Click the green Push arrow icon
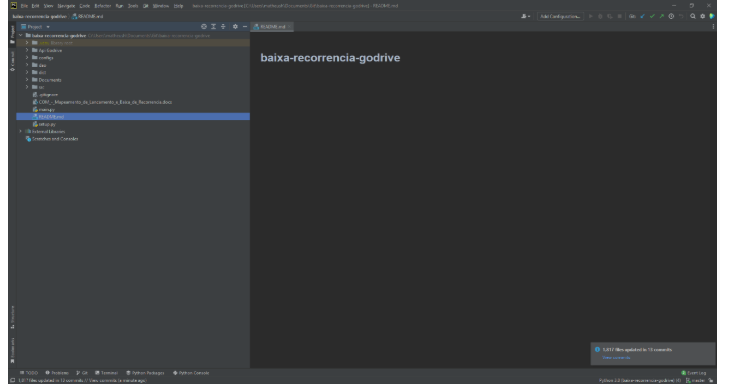 click(x=662, y=16)
